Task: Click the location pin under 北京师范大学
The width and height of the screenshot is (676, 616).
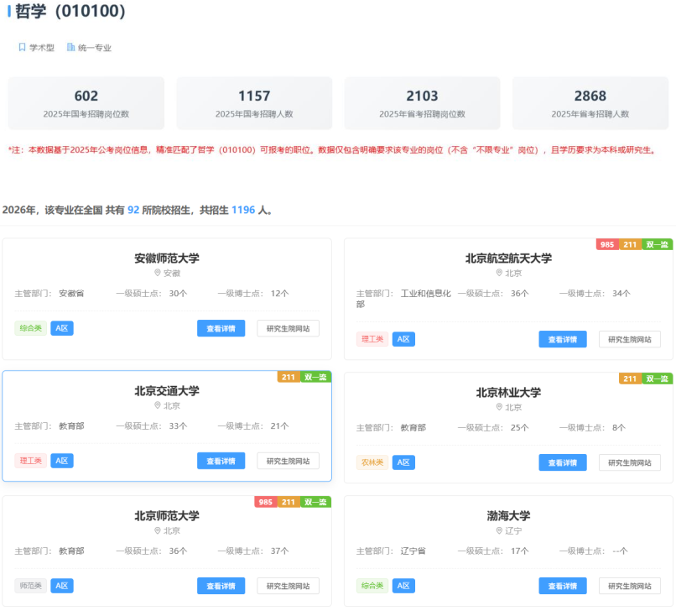Action: pos(158,530)
